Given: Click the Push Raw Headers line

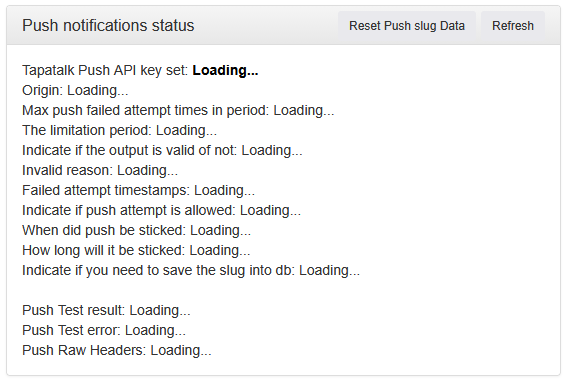Looking at the screenshot, I should tap(117, 350).
